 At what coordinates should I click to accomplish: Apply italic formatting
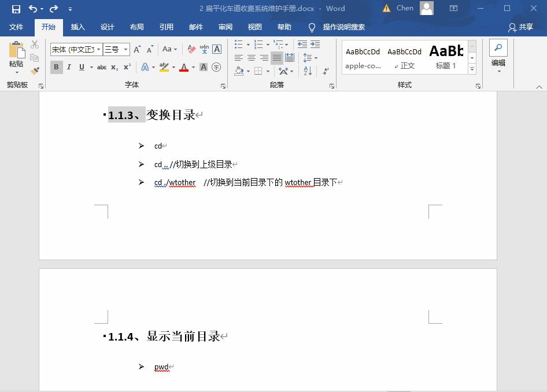click(x=69, y=67)
